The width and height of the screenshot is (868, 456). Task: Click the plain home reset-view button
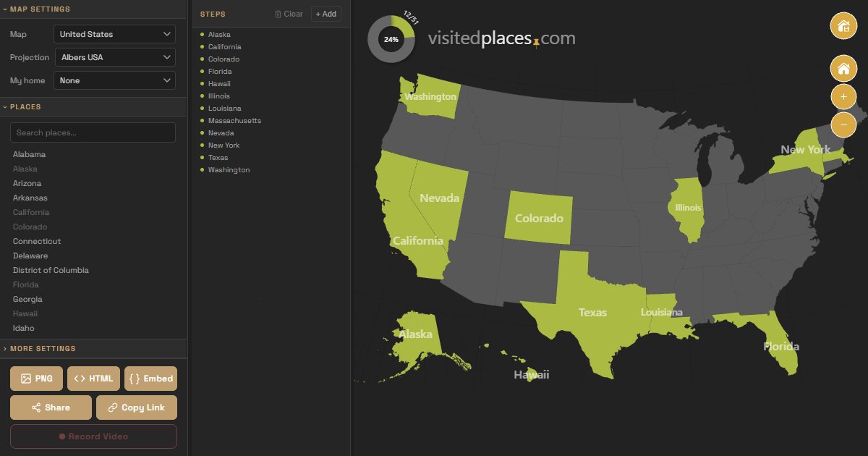pos(843,69)
